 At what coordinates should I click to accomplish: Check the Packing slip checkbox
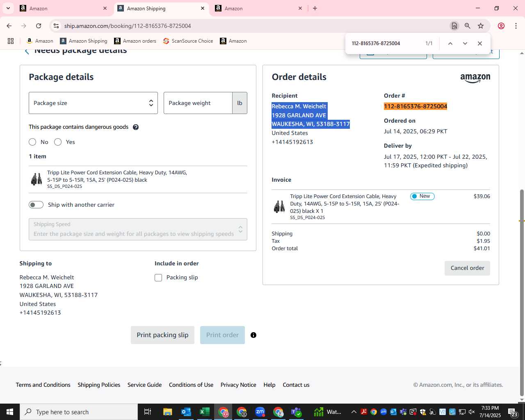[158, 278]
